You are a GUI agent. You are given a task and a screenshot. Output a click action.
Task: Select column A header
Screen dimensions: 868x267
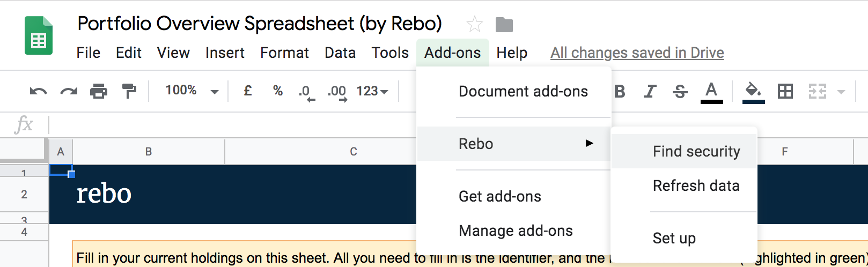point(61,152)
